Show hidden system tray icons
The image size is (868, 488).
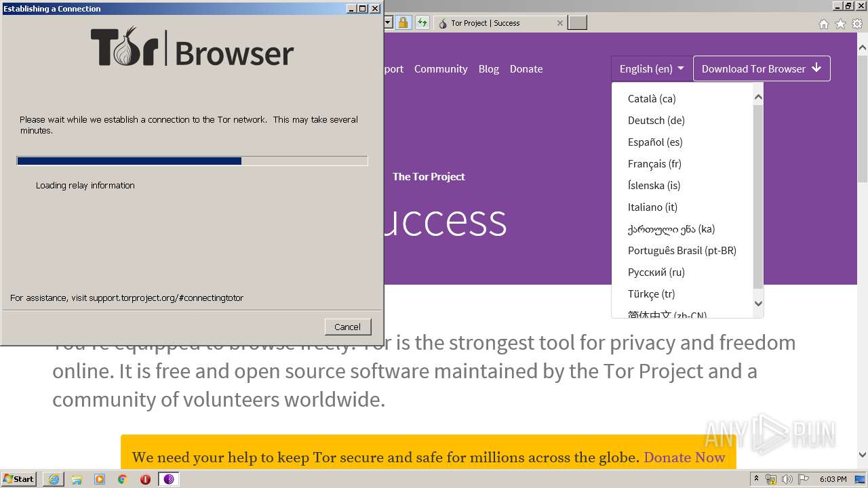click(757, 479)
